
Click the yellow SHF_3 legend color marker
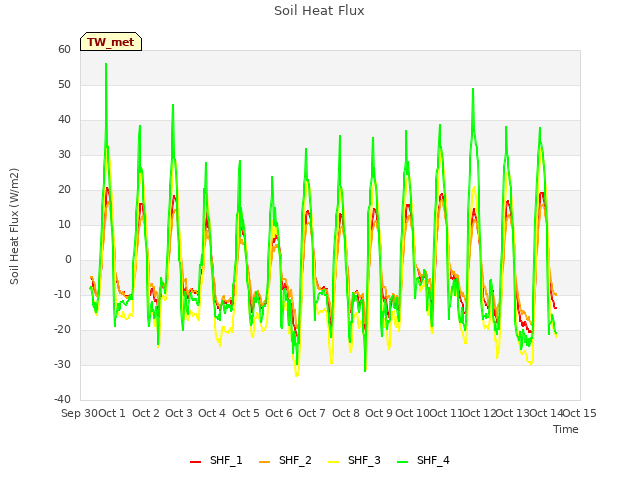(333, 462)
